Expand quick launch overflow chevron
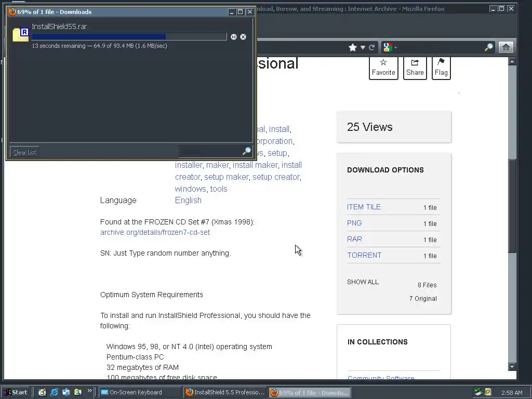The height and width of the screenshot is (399, 532). pos(89,391)
